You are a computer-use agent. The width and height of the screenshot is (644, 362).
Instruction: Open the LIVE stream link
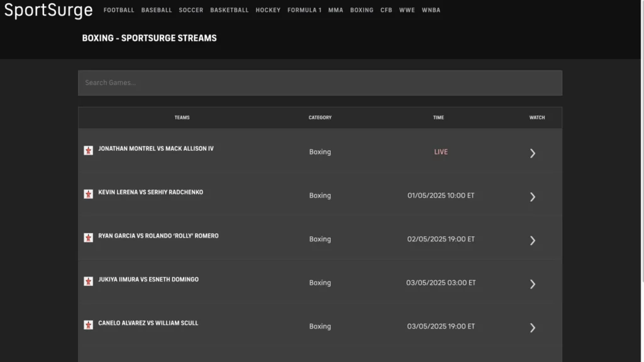pyautogui.click(x=440, y=151)
